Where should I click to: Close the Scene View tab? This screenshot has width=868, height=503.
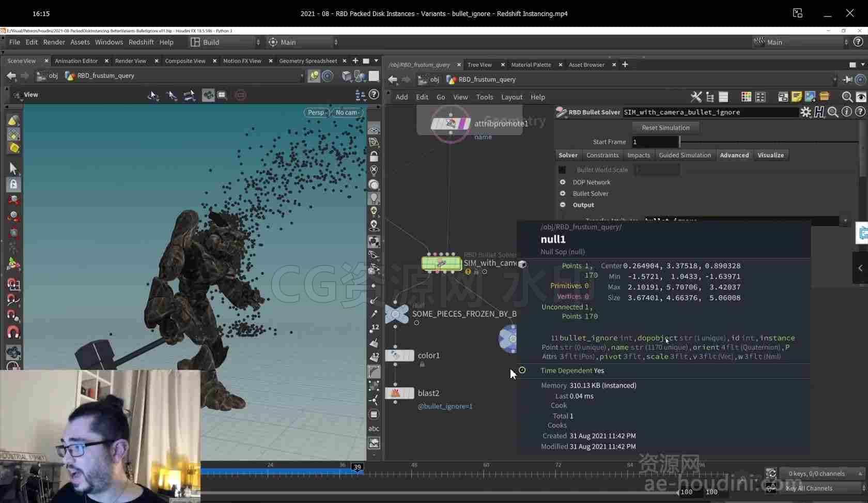point(46,61)
